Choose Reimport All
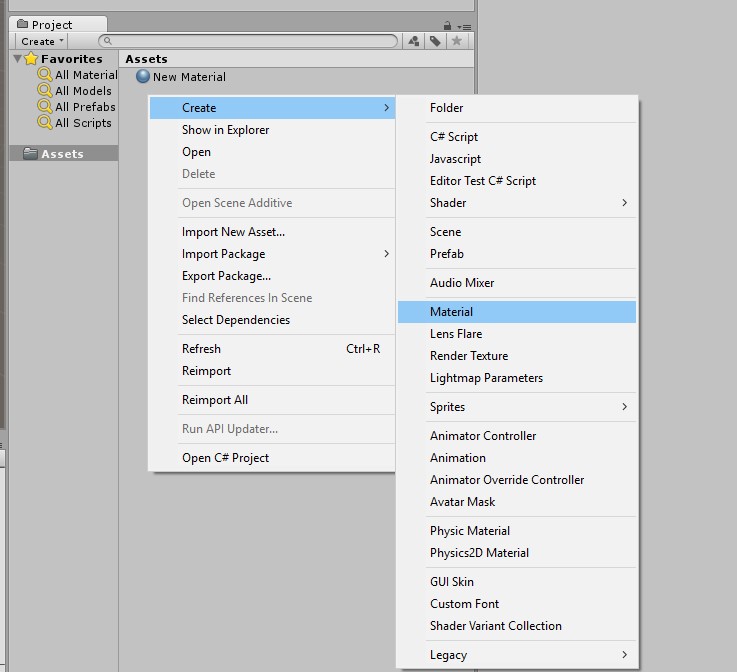 [x=272, y=400]
